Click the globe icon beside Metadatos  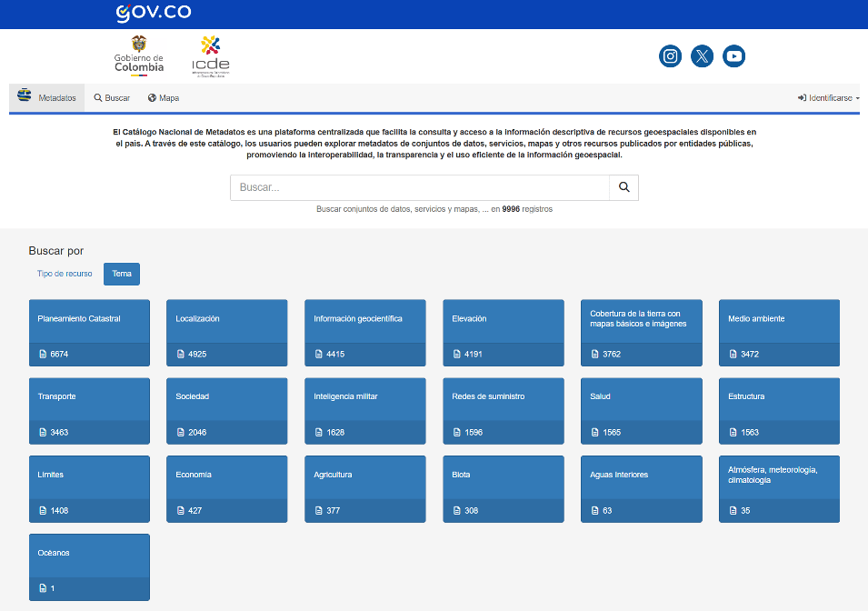click(x=25, y=95)
